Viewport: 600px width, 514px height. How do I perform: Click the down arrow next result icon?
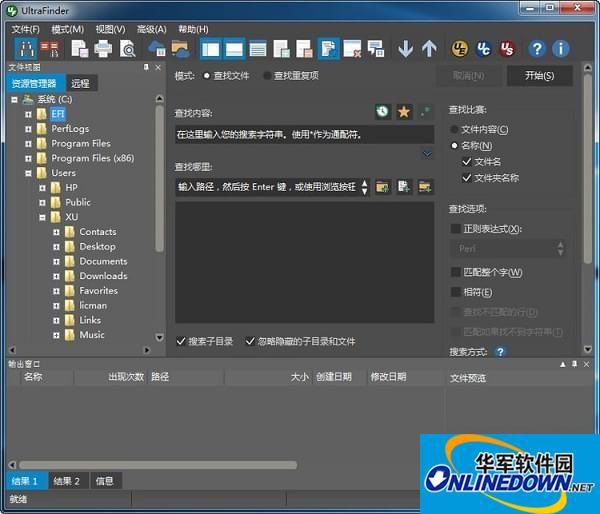pyautogui.click(x=405, y=49)
